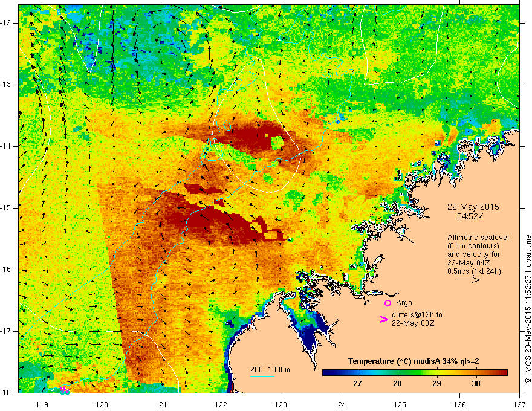
Task: Click the color bar label 30
Action: tap(476, 384)
